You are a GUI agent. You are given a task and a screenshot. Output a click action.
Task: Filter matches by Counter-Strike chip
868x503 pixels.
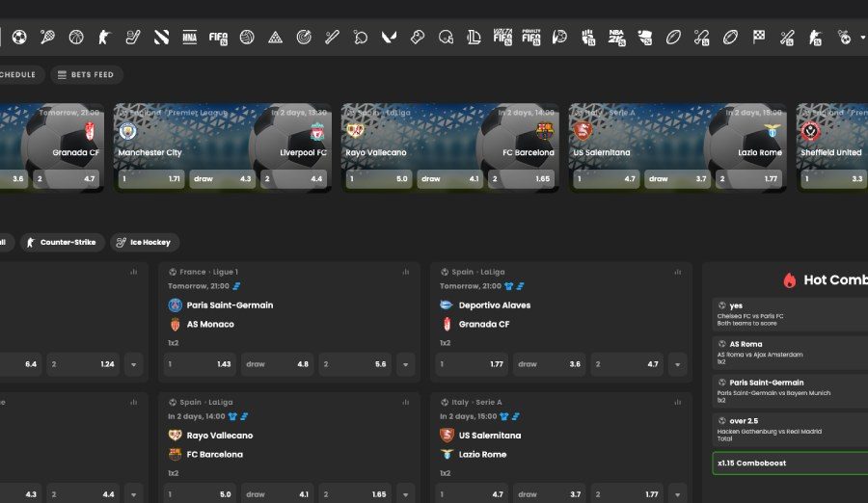click(x=62, y=243)
